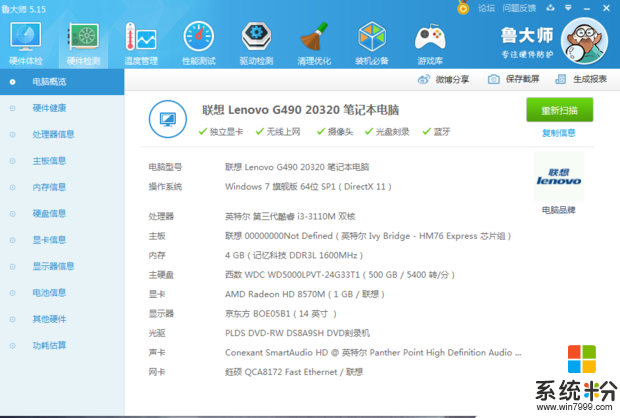Click the 复制信息 copy info link

tap(559, 133)
